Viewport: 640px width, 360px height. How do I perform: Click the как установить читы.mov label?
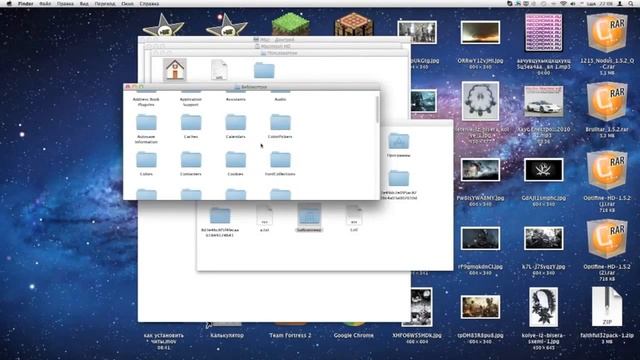click(164, 338)
